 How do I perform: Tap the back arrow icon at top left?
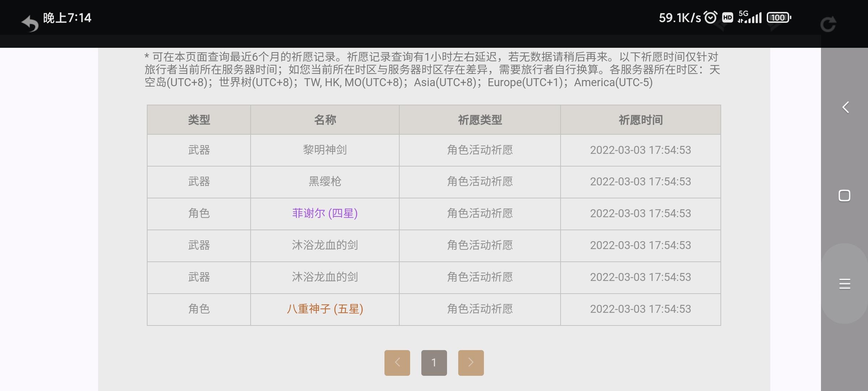30,24
